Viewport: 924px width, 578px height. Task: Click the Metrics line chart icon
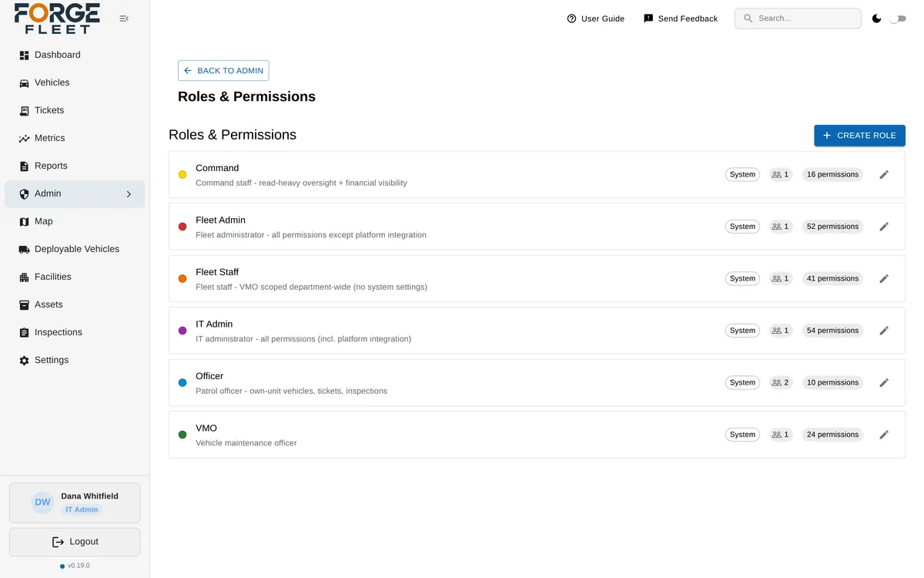24,139
